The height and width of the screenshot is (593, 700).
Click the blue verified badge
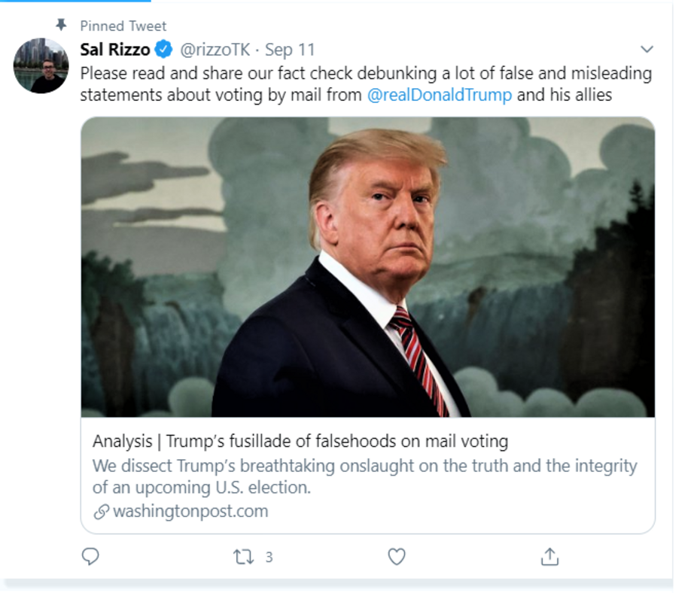[x=163, y=50]
